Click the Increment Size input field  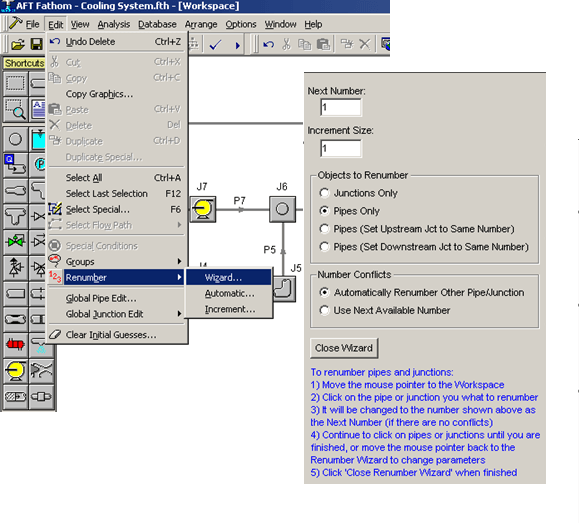341,149
